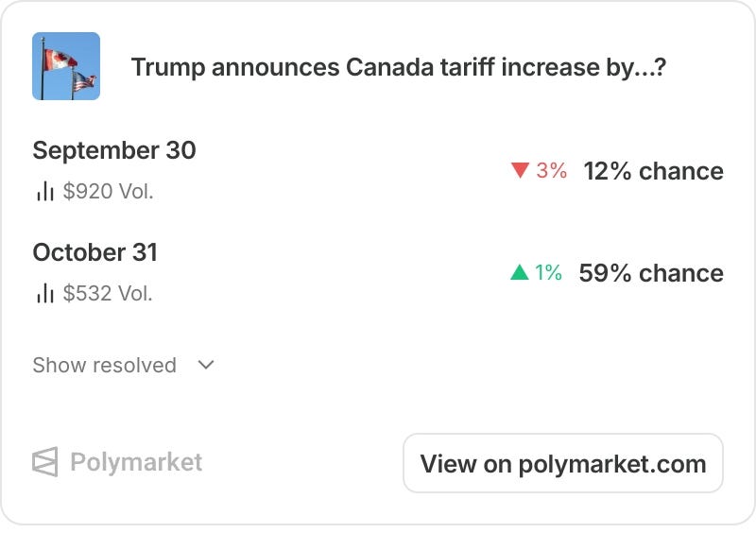Click the $920 Vol. label
The image size is (756, 533).
coord(108,192)
